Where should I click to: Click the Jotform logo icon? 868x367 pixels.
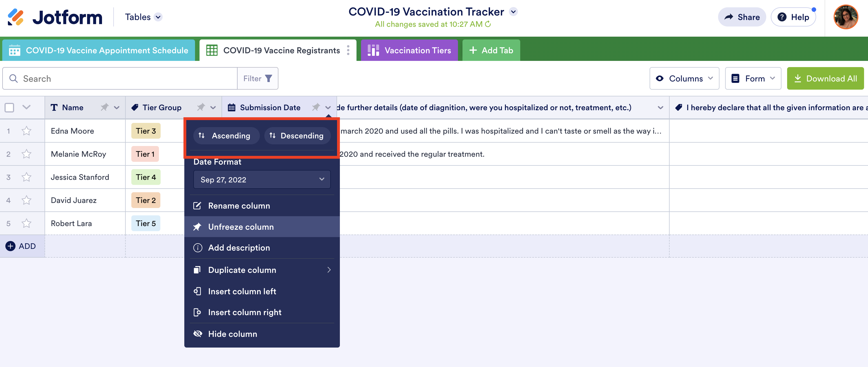click(x=16, y=17)
